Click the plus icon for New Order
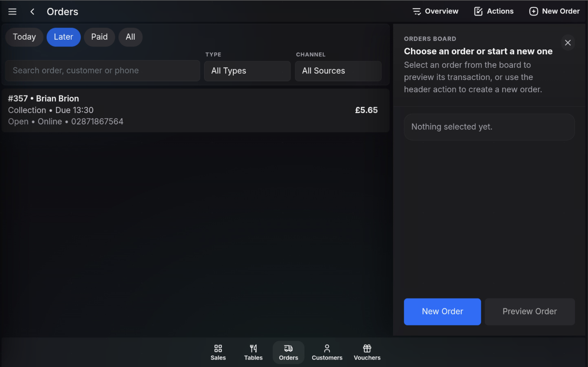The image size is (588, 367). (533, 11)
